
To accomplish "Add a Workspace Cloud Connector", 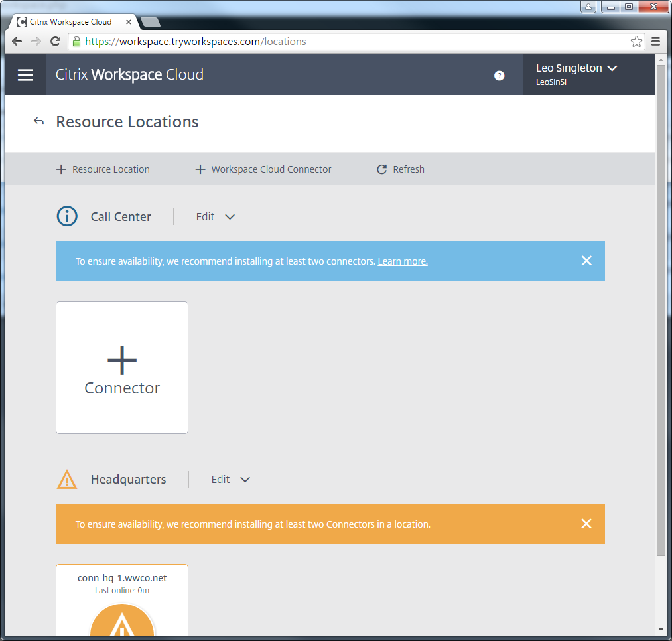I will (x=263, y=169).
